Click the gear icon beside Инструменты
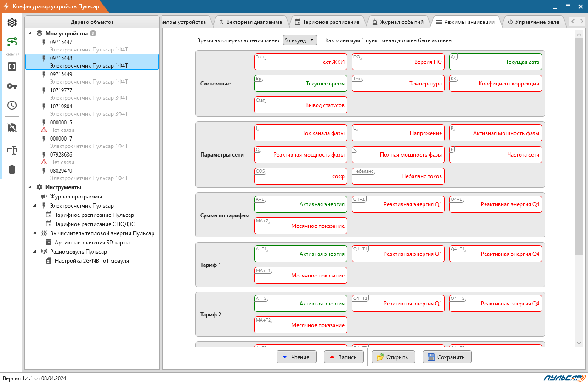Viewport: 588px width, 384px height. [39, 187]
